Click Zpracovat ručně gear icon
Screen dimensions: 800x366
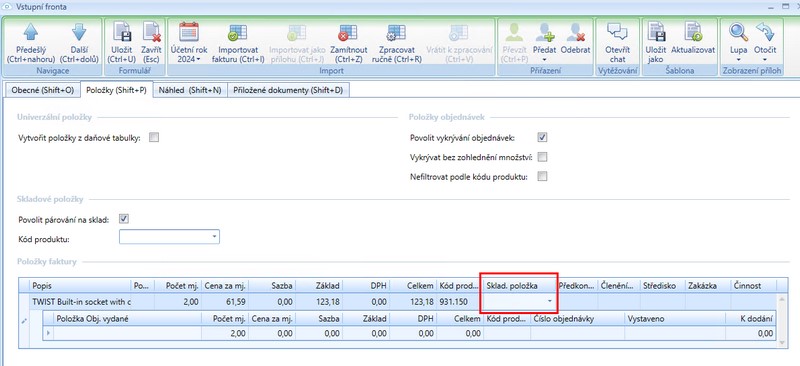point(396,32)
